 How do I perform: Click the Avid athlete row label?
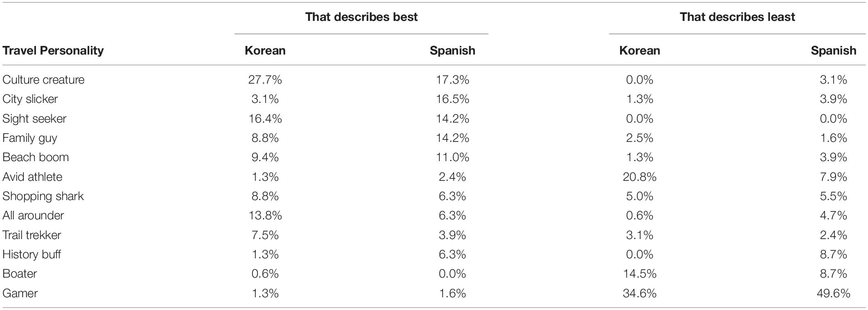coord(32,177)
